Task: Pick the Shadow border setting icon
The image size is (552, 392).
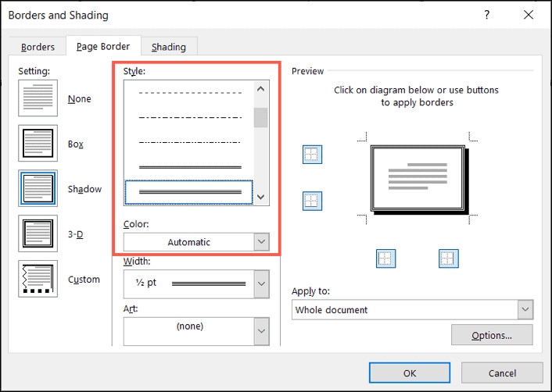Action: (38, 188)
